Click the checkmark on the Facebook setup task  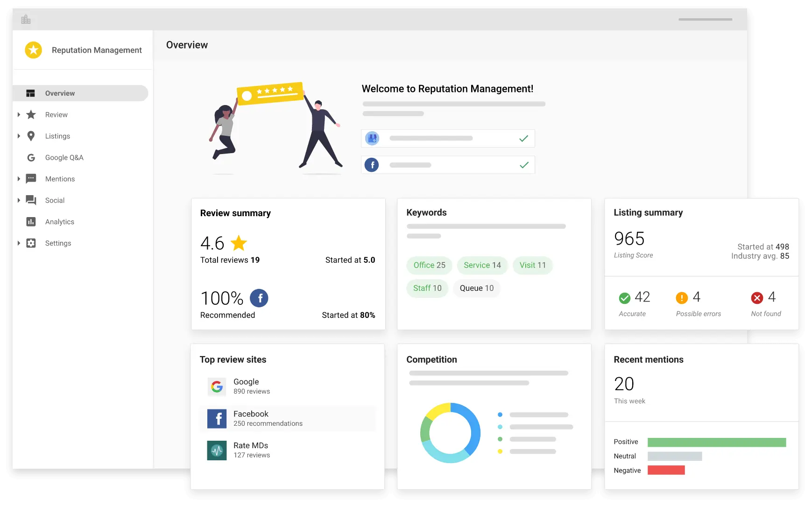click(x=523, y=164)
